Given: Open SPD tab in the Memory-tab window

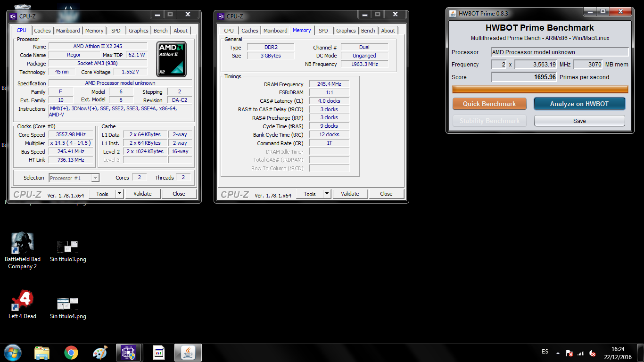Looking at the screenshot, I should click(323, 31).
